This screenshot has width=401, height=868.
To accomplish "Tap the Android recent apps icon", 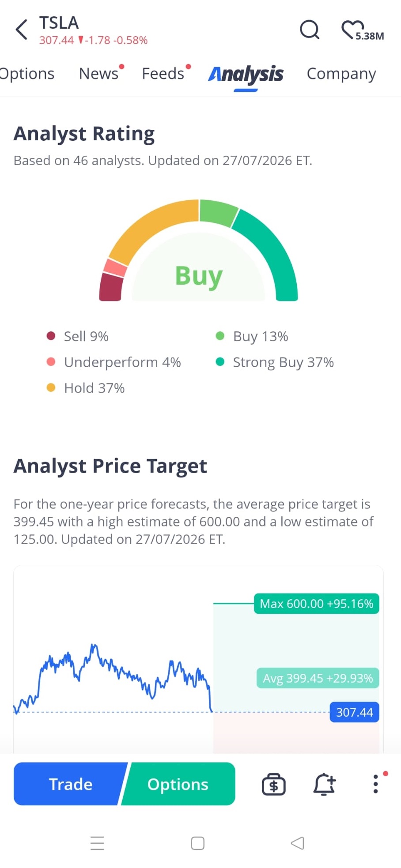I will click(x=97, y=843).
